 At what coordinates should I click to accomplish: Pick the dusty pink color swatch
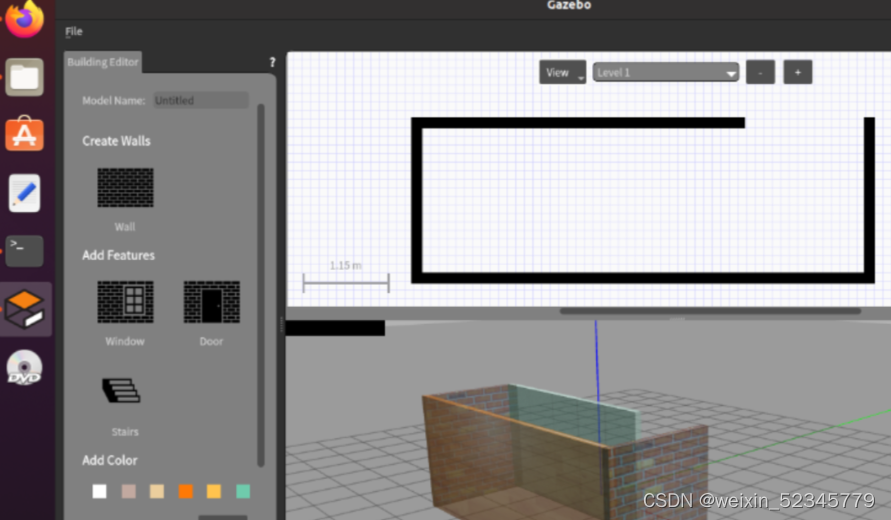click(128, 491)
